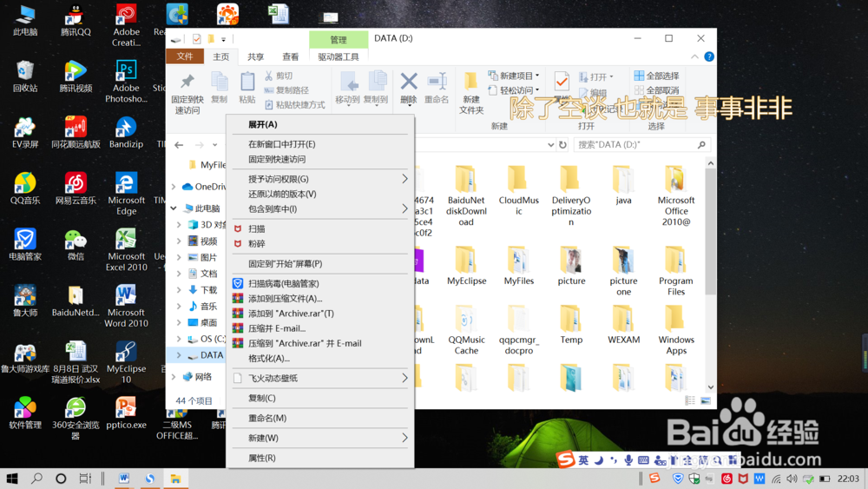Select the Adobe Photoshop desktop icon

tap(126, 82)
